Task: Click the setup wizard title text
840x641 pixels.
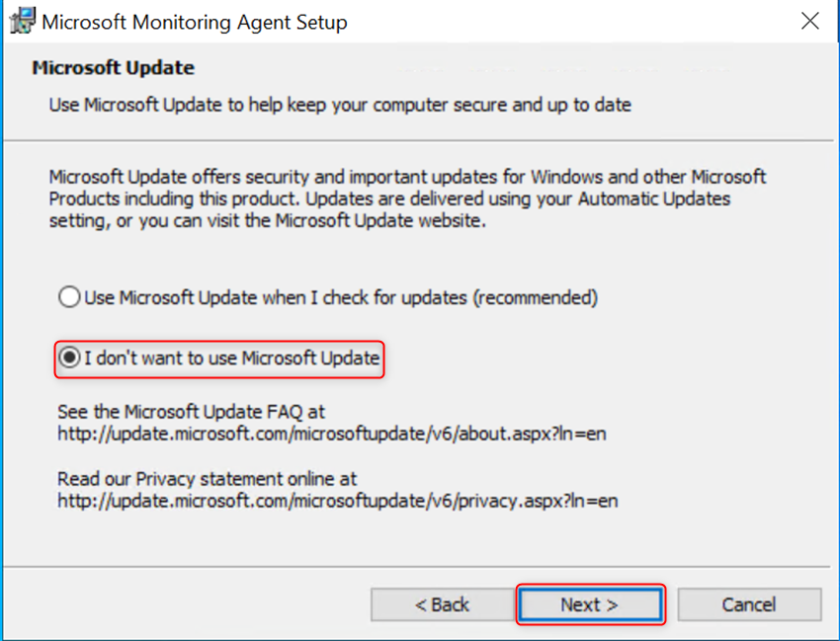Action: (x=194, y=21)
